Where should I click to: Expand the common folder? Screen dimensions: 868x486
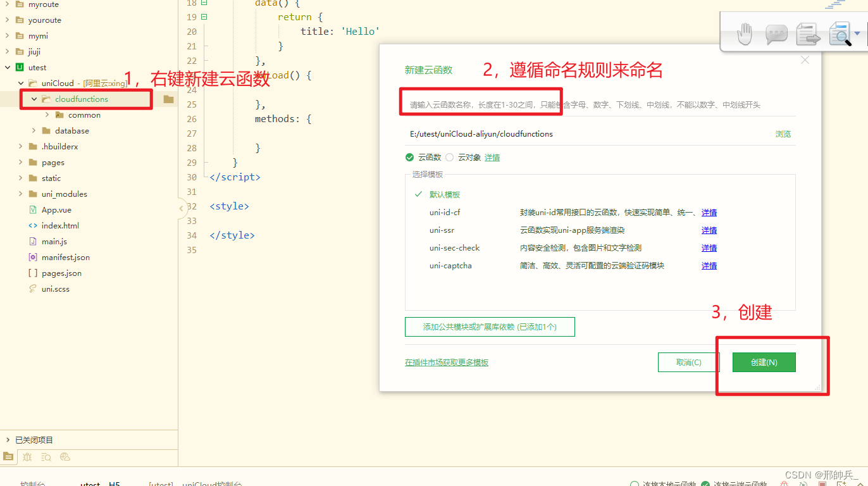tap(47, 115)
